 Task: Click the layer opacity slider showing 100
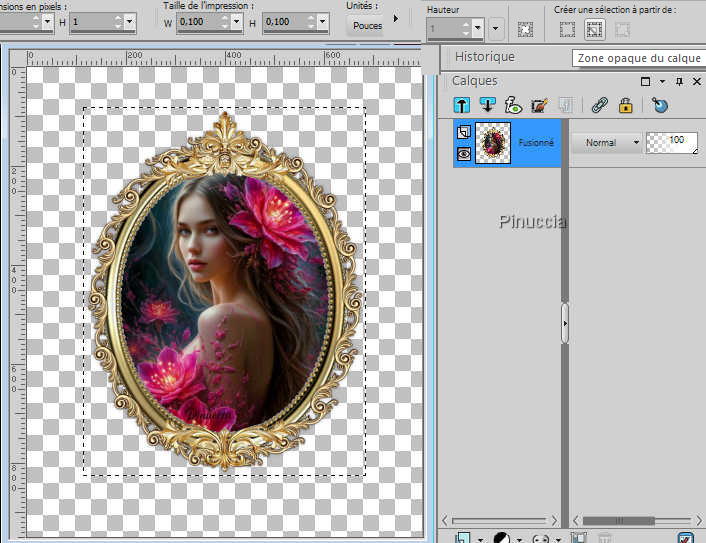[x=671, y=143]
